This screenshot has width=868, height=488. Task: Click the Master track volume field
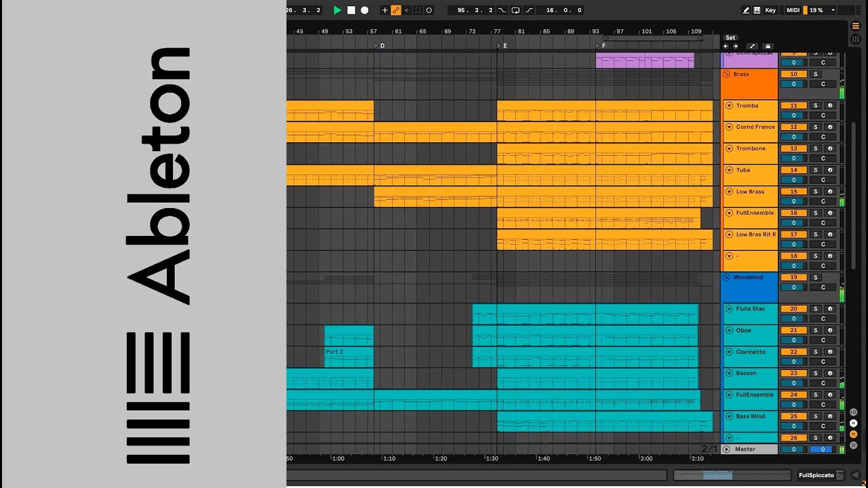tap(793, 449)
